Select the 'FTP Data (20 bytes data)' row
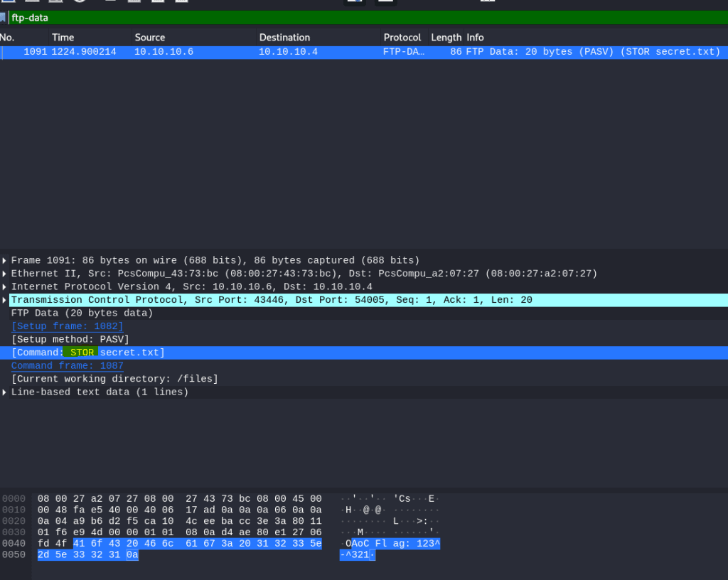 click(364, 313)
